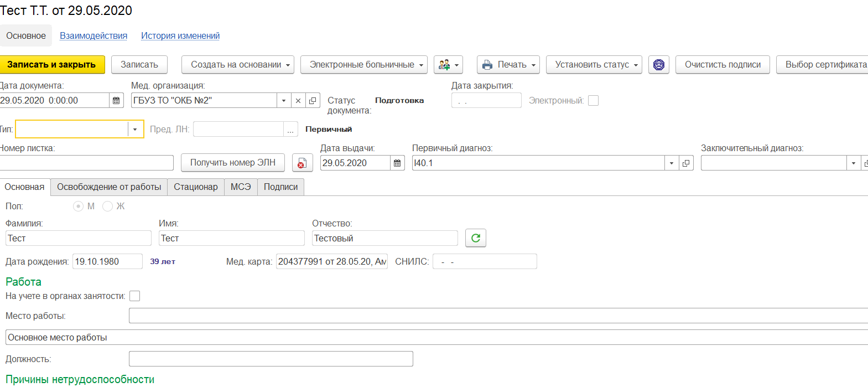
Task: Click the red document icon near Получить номер ЭЛН
Action: (x=302, y=163)
